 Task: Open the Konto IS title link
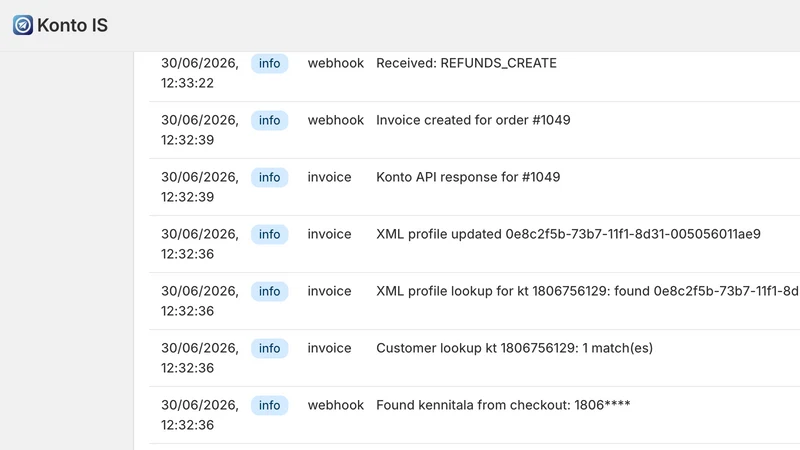pos(72,25)
